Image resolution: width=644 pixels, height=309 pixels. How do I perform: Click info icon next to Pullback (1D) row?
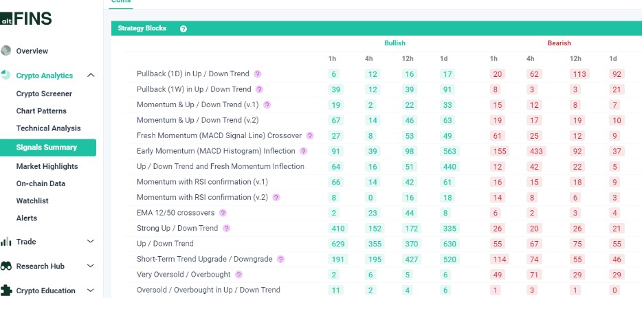point(258,73)
